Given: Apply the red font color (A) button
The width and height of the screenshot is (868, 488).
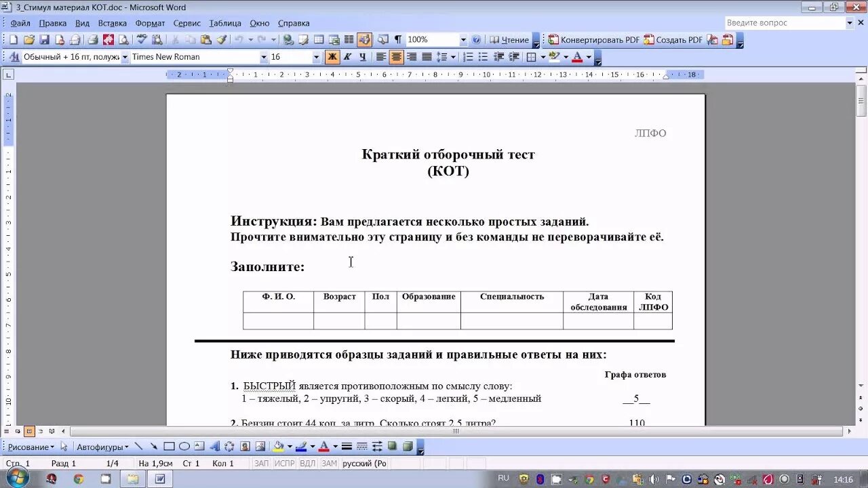Looking at the screenshot, I should coord(577,57).
